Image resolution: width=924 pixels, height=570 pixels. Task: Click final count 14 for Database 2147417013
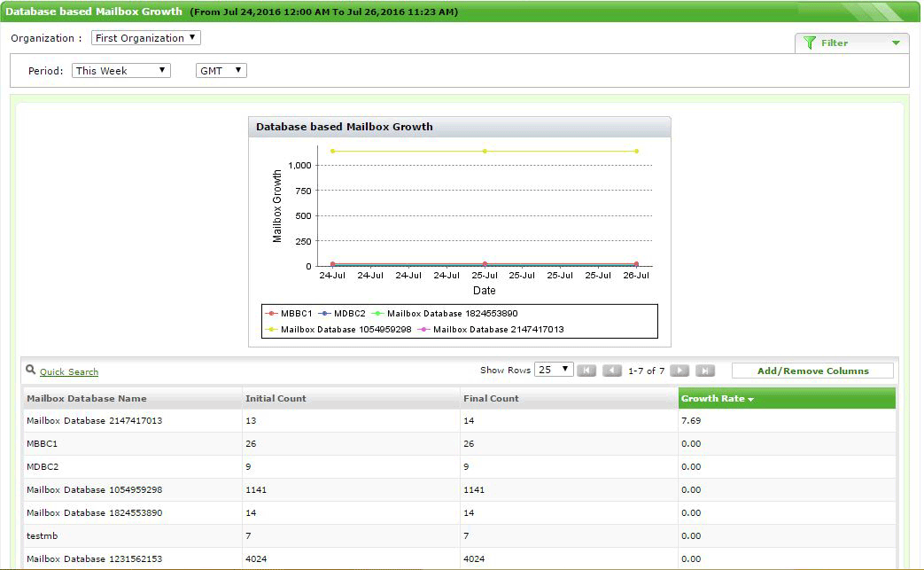(x=469, y=421)
